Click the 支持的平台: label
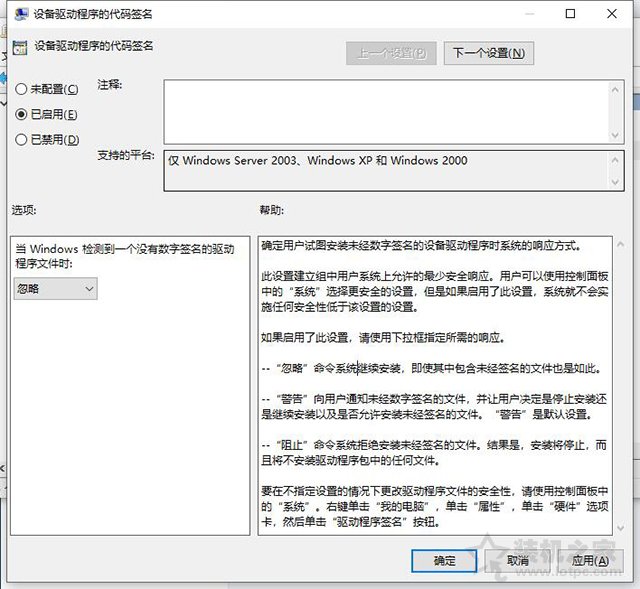 tap(126, 155)
